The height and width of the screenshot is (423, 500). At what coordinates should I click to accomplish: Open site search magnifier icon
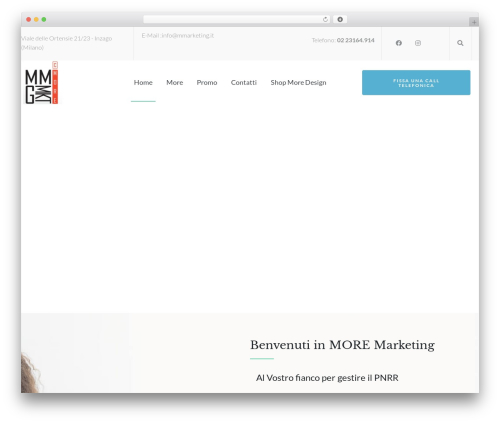(460, 43)
